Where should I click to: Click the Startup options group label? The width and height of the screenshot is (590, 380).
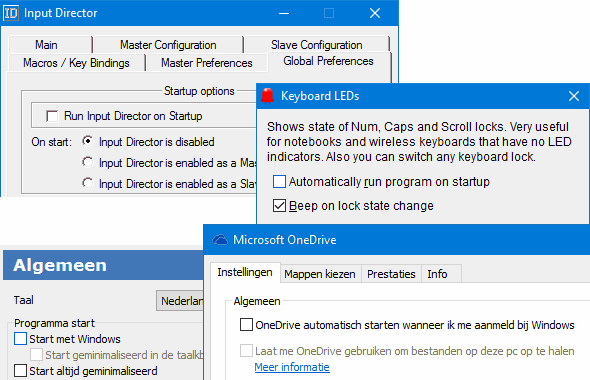199,91
